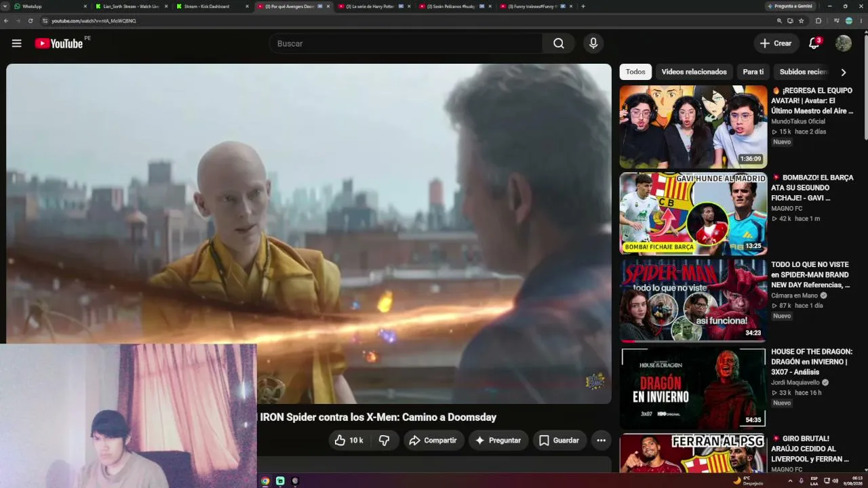Switch to the Funny trainees tab

click(x=536, y=6)
